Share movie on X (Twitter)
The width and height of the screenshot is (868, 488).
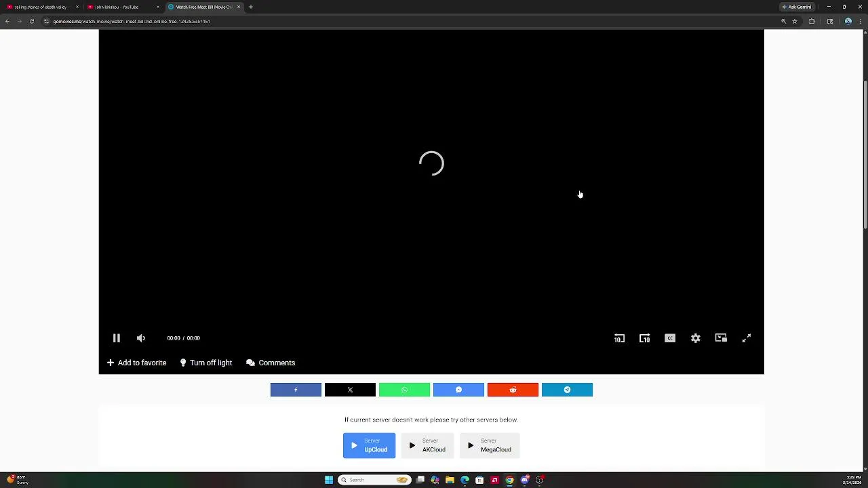point(350,390)
